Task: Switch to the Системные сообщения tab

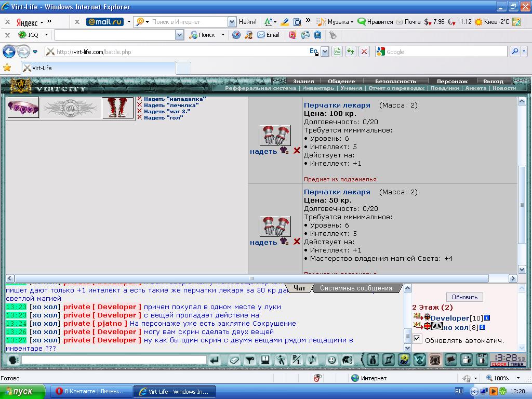Action: [356, 288]
